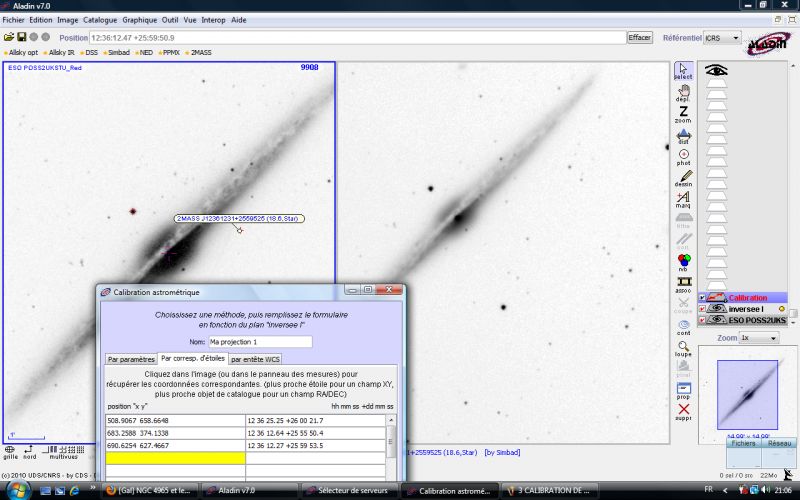The image size is (800, 500).
Task: Toggle the coordinate grid (grille)
Action: (x=10, y=453)
